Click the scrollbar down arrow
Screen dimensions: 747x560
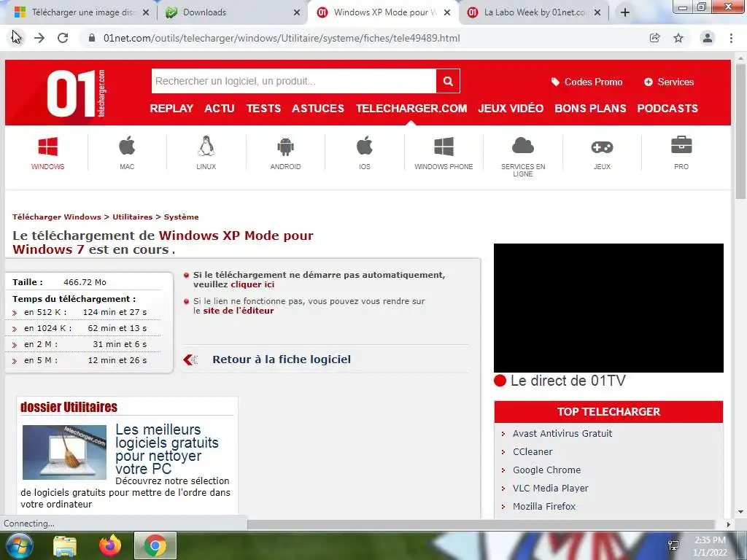tap(740, 513)
